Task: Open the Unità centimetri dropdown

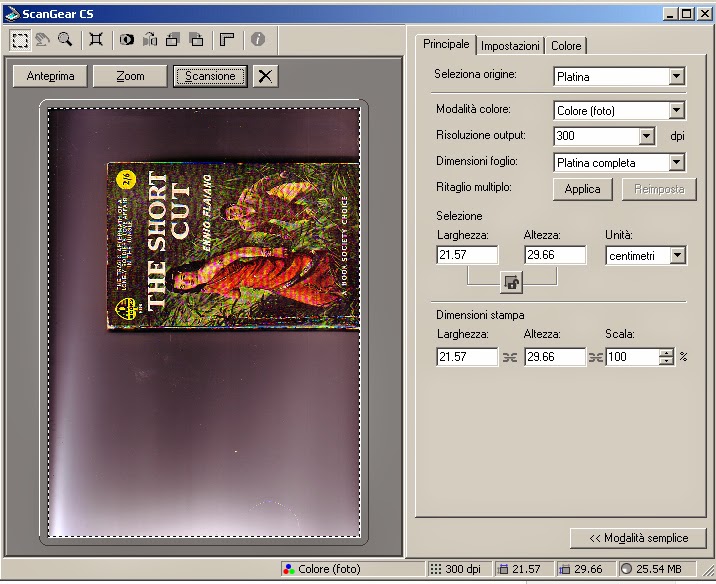Action: (x=678, y=255)
